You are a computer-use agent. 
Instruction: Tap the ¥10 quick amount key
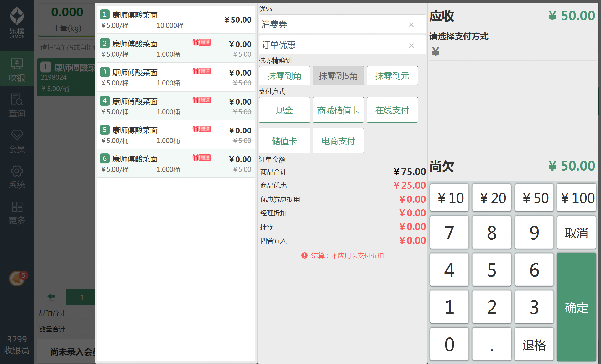(449, 197)
